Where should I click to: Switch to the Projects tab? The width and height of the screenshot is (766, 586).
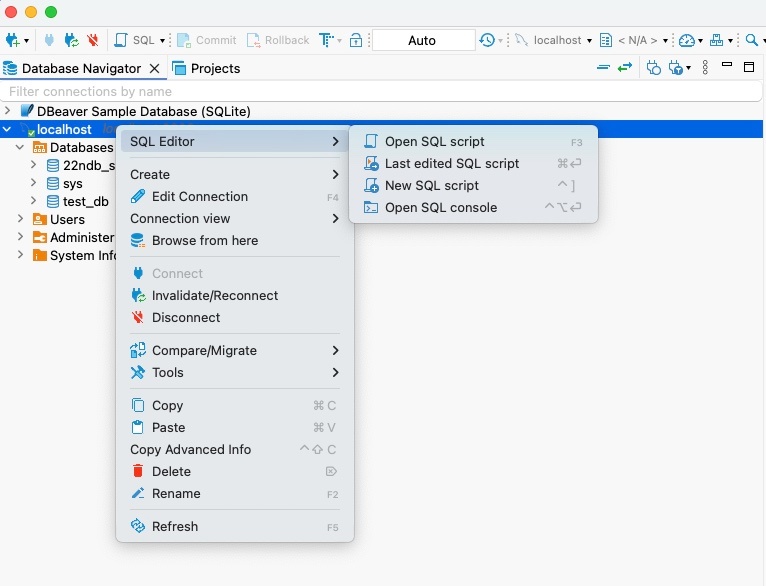(206, 68)
